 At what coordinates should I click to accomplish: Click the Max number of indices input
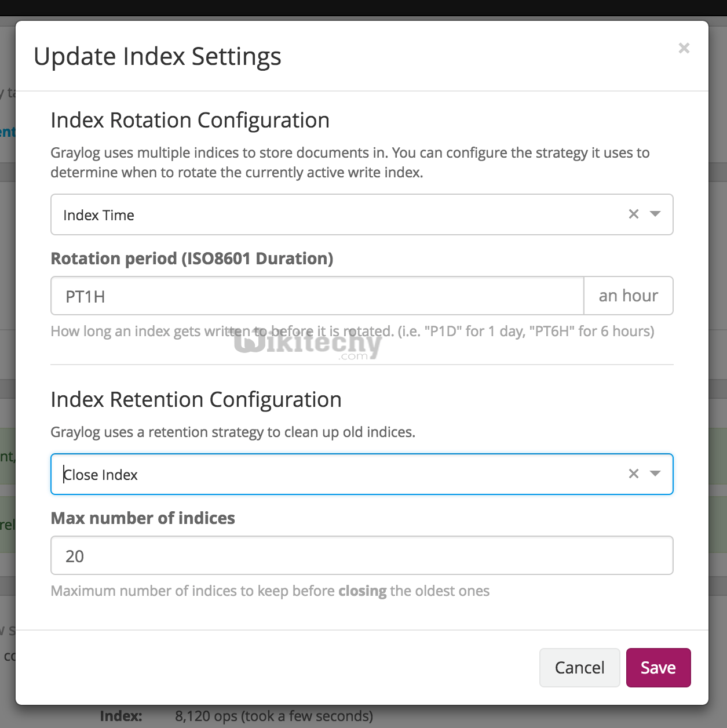[361, 555]
